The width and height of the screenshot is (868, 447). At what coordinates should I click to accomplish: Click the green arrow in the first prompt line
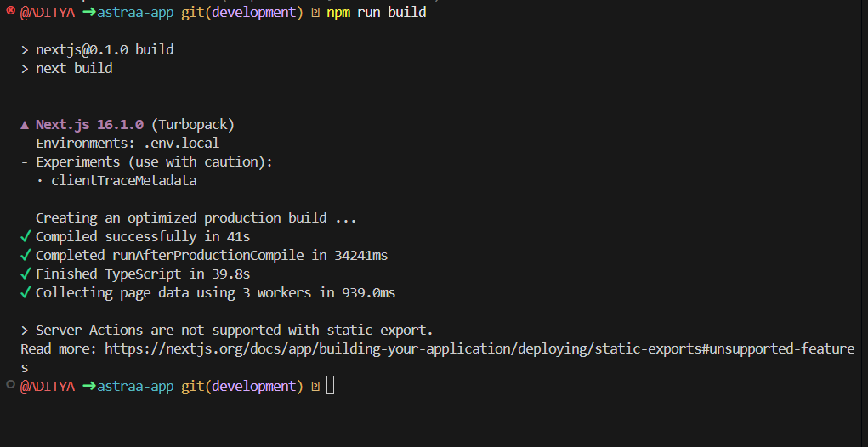coord(89,12)
